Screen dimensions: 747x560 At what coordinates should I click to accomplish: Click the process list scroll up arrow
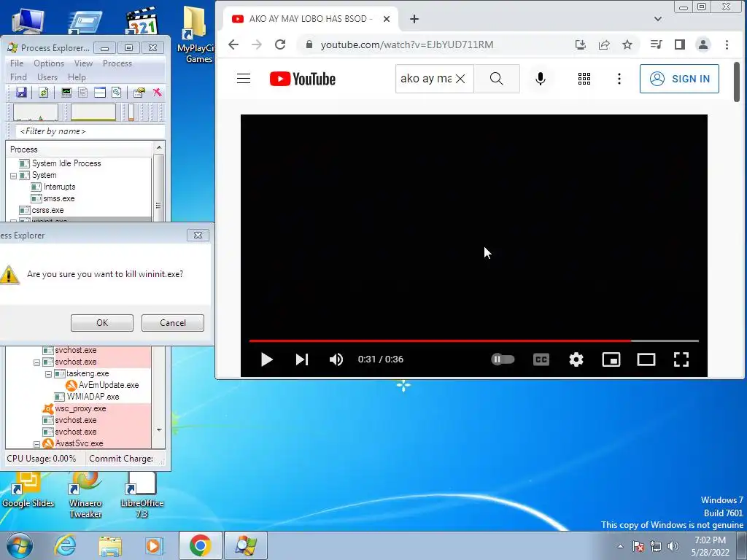pyautogui.click(x=159, y=147)
